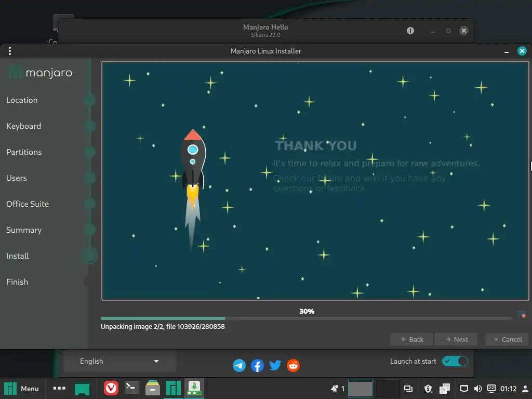Open the Manjaro Menu in the taskbar
This screenshot has height=399, width=532.
coord(21,389)
